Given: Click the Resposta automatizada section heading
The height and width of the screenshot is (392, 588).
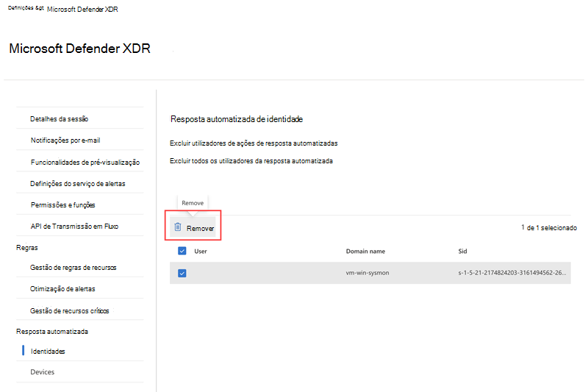Looking at the screenshot, I should click(52, 332).
